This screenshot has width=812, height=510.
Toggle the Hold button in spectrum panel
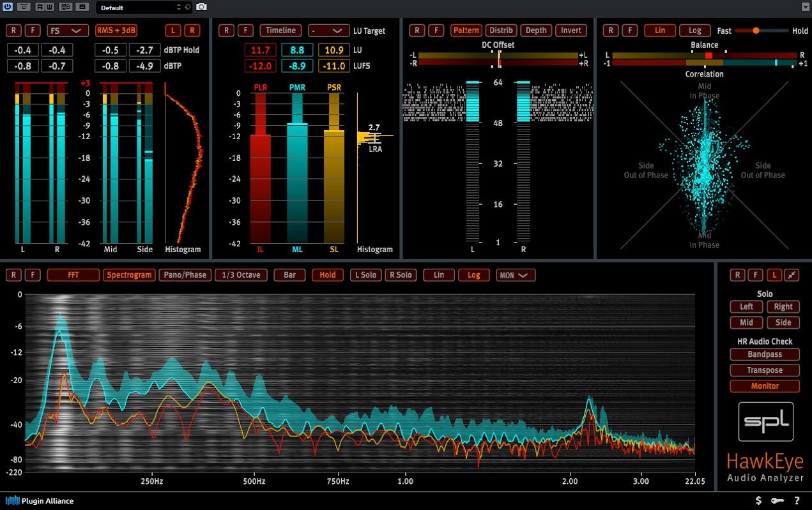[x=328, y=275]
